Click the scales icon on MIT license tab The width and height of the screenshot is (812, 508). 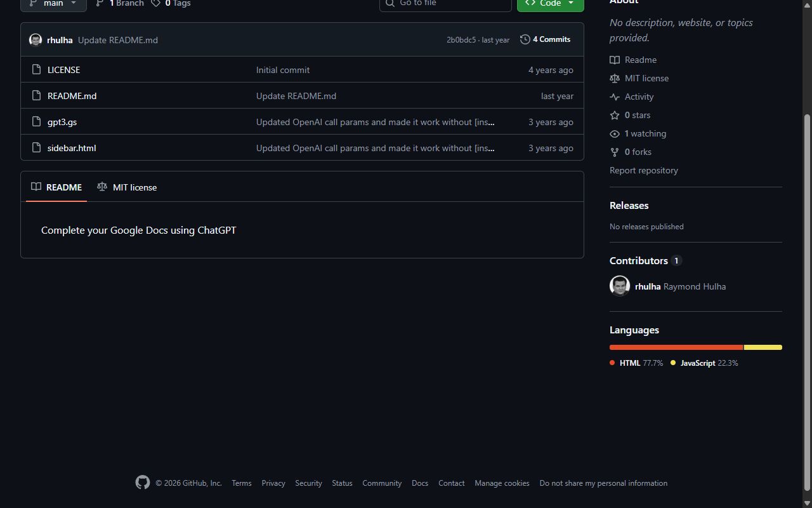click(102, 187)
